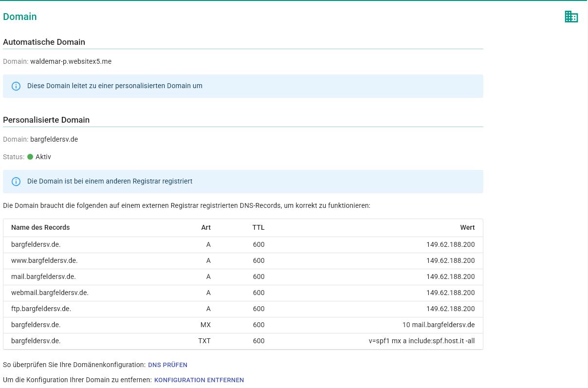
Task: Click MX record type cell
Action: point(205,325)
